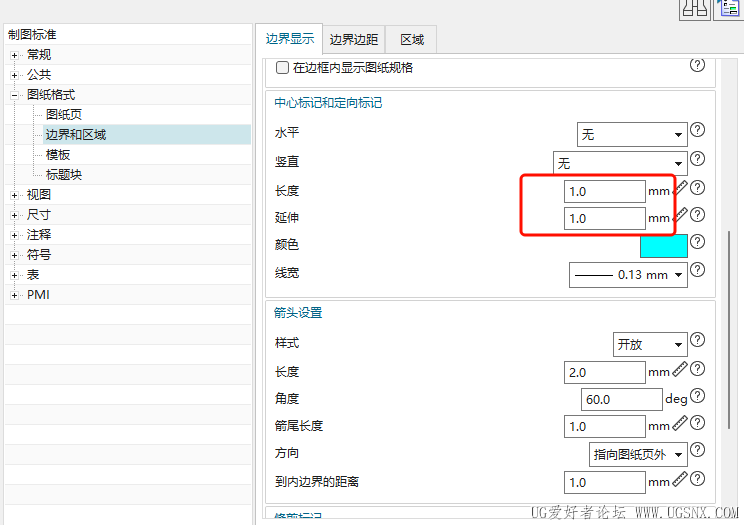
Task: Click the center mark 长度 input field
Action: click(x=604, y=192)
